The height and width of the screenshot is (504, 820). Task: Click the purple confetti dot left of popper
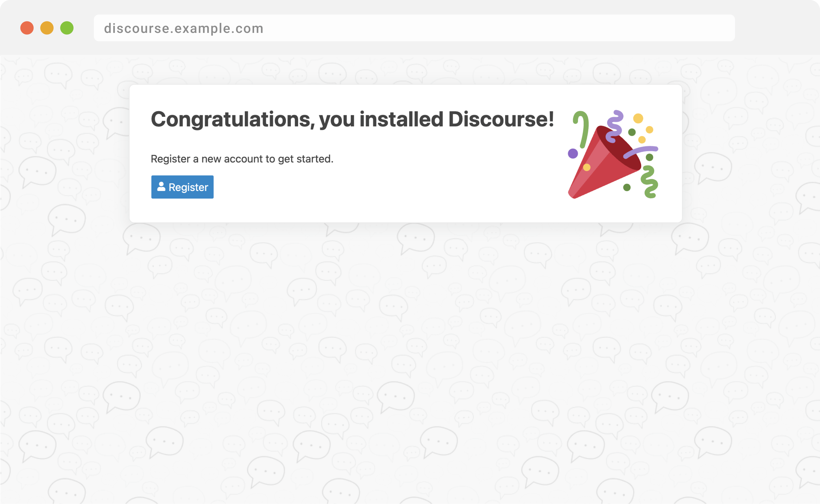[x=573, y=154]
